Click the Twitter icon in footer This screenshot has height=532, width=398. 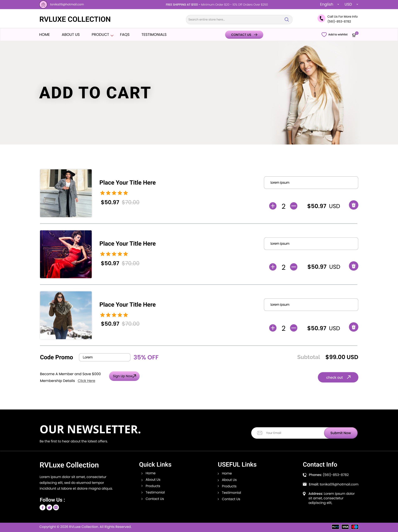click(49, 507)
